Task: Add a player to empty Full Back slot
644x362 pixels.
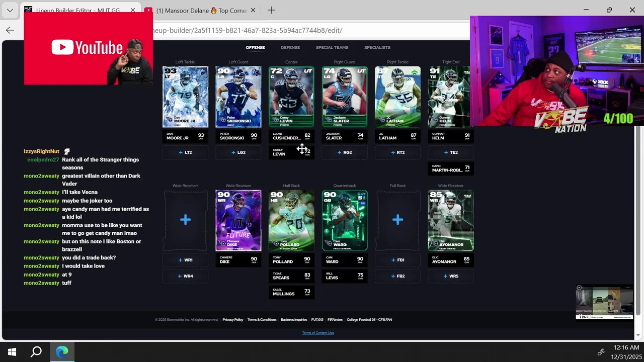Action: click(397, 220)
